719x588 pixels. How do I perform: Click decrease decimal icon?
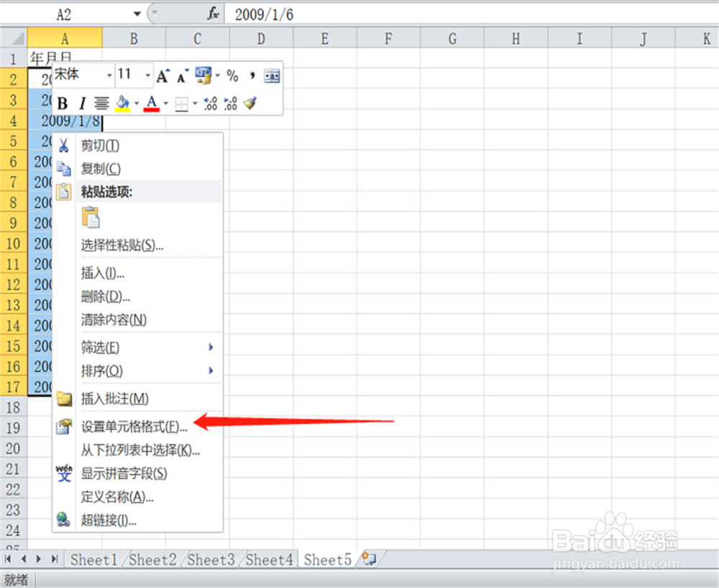(230, 104)
